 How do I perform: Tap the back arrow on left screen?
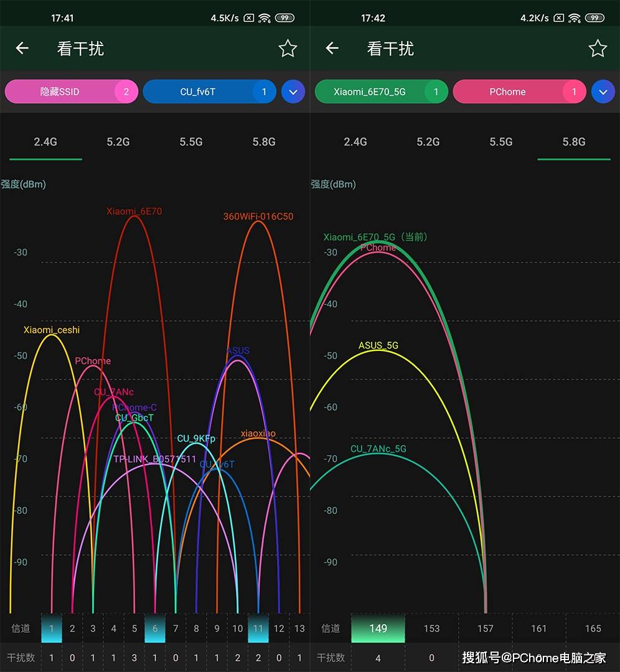22,49
